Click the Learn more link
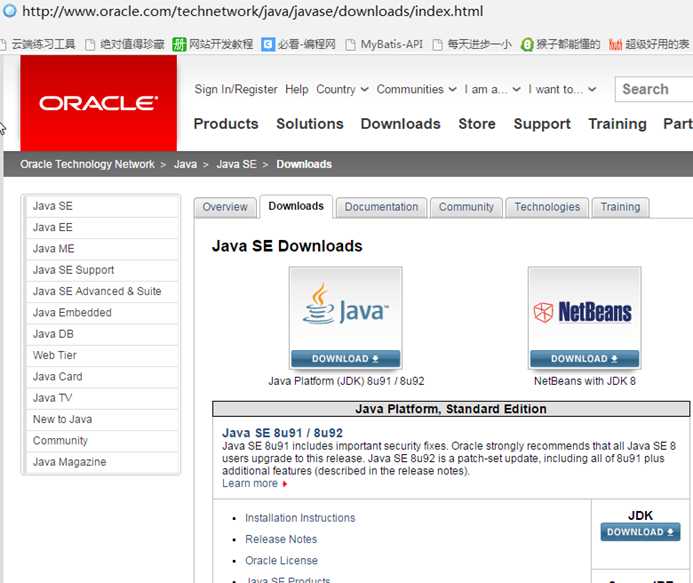The height and width of the screenshot is (583, 693). pyautogui.click(x=250, y=484)
